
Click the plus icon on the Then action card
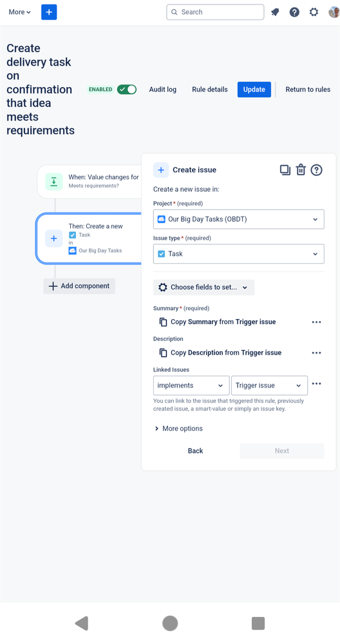coord(53,239)
